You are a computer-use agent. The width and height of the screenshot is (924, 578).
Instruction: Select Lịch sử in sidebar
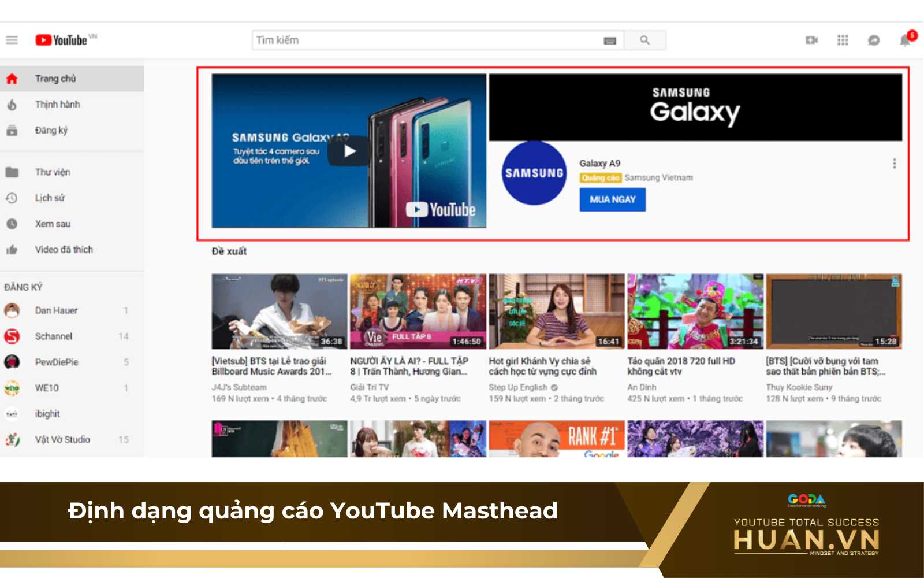[72, 198]
